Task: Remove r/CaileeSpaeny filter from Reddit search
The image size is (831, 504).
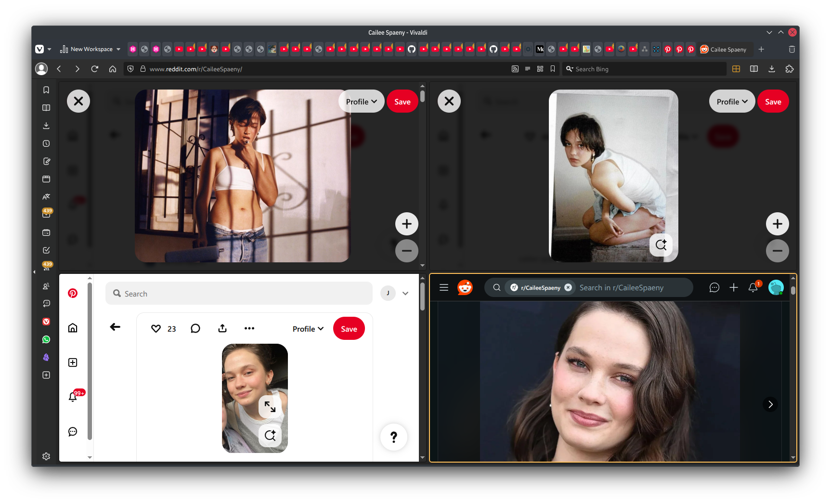Action: (568, 287)
